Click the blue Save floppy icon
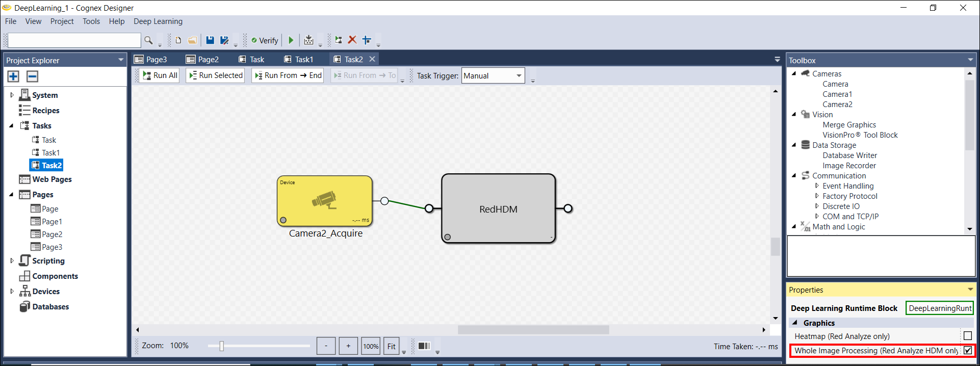Viewport: 980px width, 366px height. coord(210,40)
